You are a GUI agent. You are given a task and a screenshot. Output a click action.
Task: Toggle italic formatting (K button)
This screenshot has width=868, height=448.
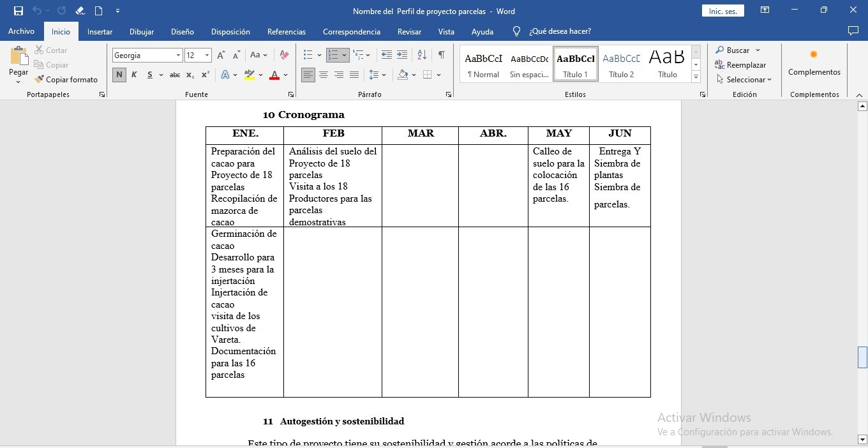point(134,75)
